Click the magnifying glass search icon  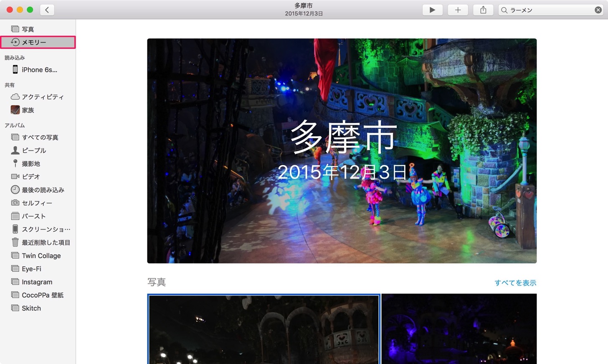coord(504,10)
